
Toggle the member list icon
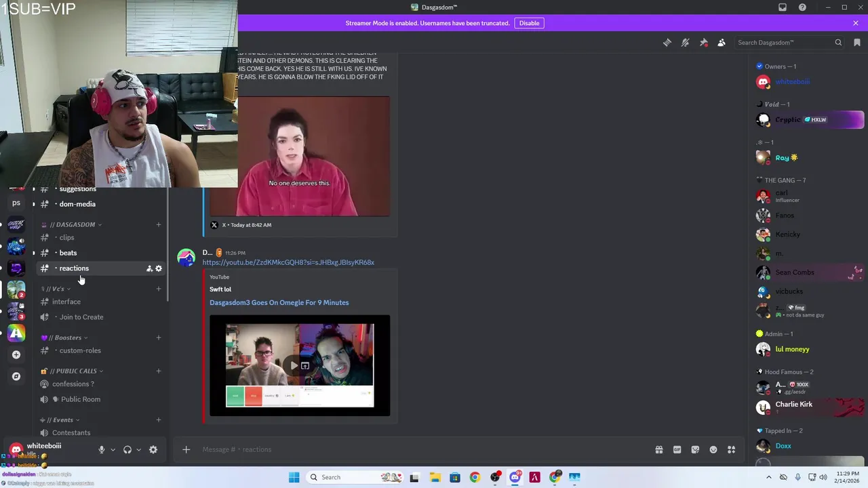(x=722, y=43)
